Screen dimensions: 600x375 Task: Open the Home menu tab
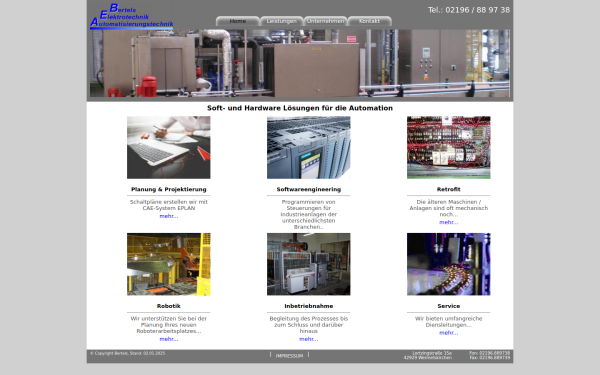tap(238, 21)
